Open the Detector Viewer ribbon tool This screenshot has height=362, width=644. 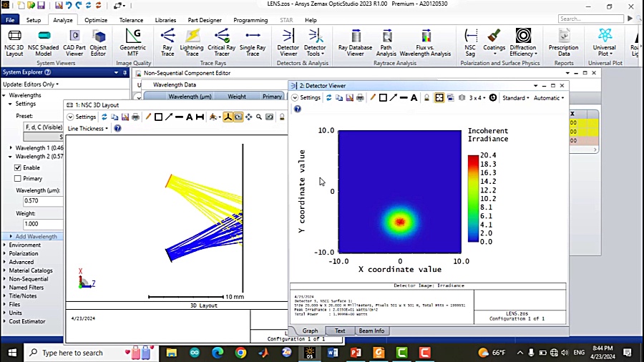tap(288, 43)
